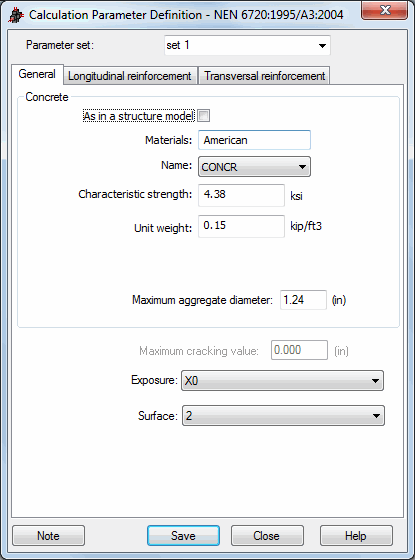
Task: Open Help for this dialog
Action: (x=356, y=536)
